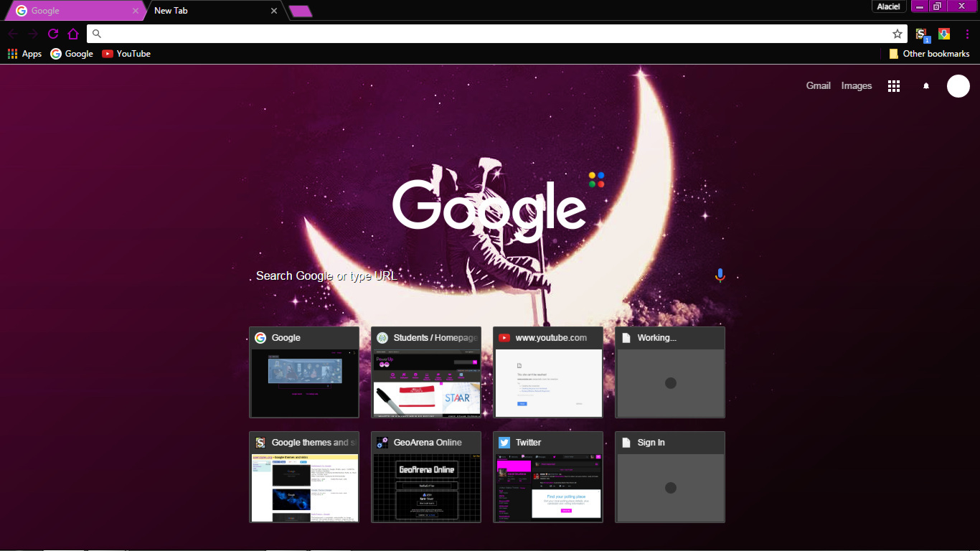Open a new tab with tab button

300,11
